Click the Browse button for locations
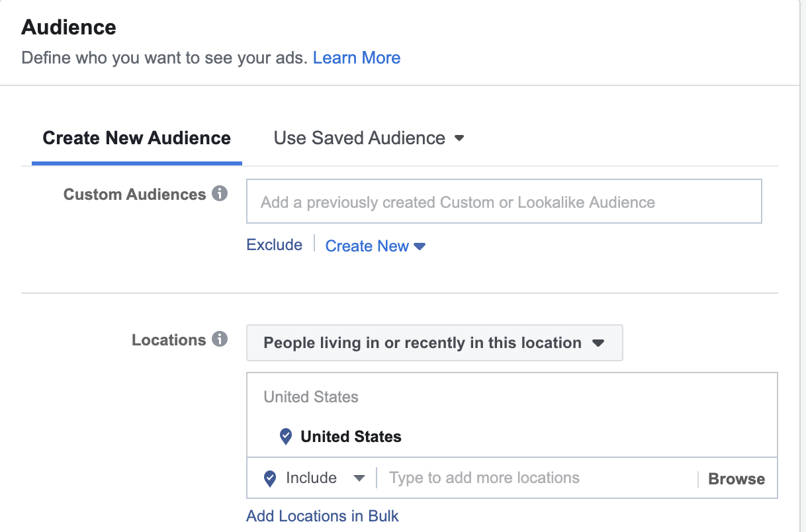Viewport: 806px width, 532px height. pos(737,479)
